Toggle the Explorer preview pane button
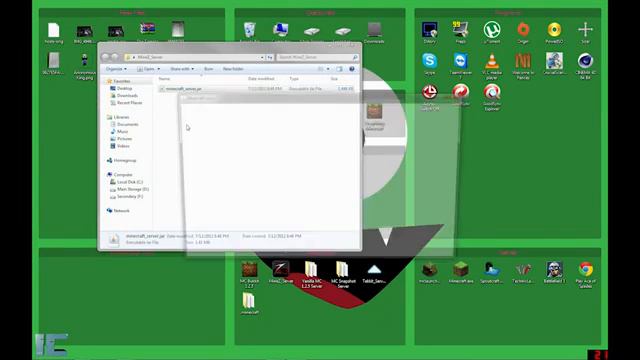 pos(340,69)
